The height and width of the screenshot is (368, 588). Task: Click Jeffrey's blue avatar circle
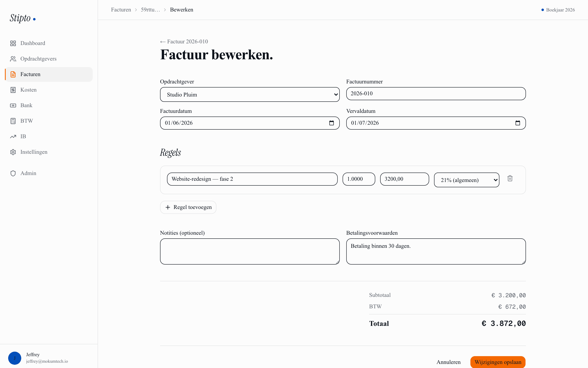coord(14,358)
